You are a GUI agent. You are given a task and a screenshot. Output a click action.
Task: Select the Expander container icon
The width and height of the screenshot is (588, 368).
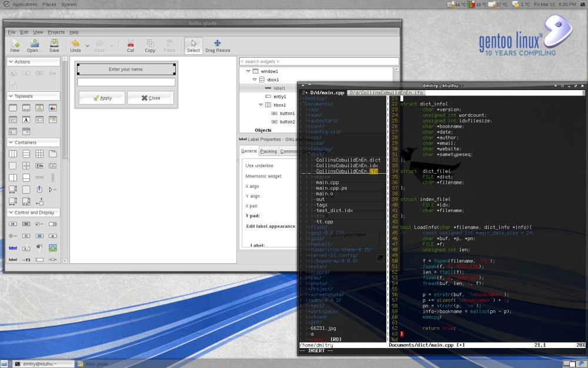click(x=53, y=189)
